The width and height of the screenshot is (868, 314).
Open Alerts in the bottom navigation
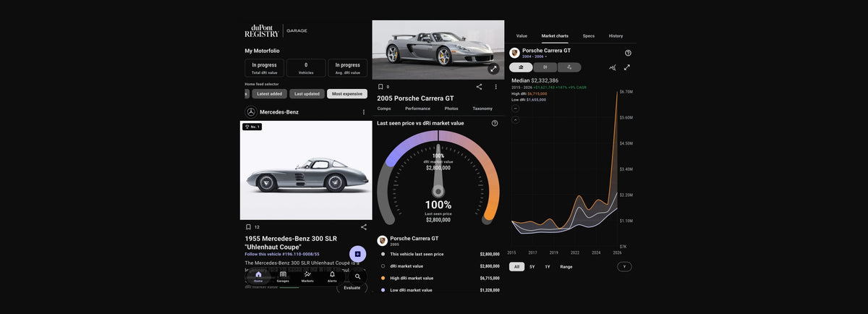tap(332, 276)
